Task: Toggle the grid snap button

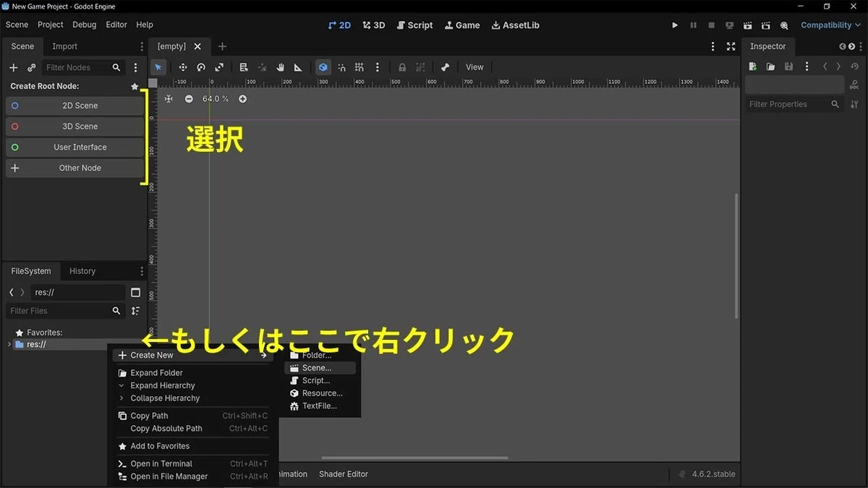Action: tap(359, 67)
